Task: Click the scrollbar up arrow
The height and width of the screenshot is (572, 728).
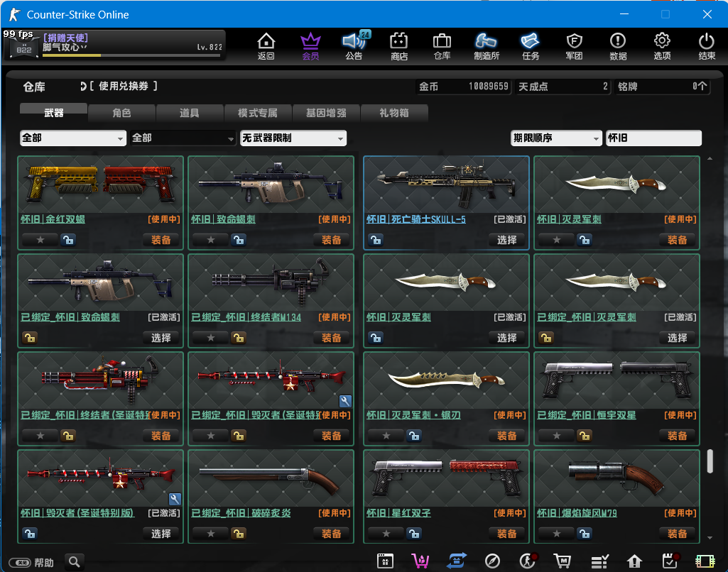Action: (x=710, y=159)
